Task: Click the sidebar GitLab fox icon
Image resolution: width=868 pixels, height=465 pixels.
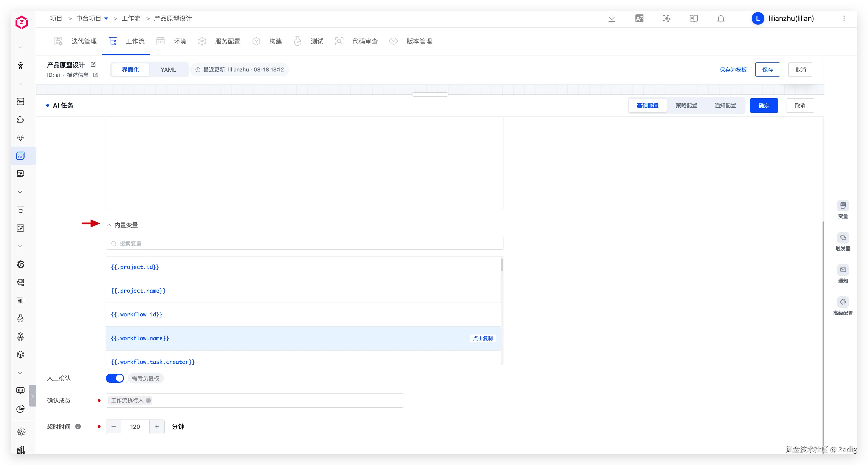Action: pyautogui.click(x=21, y=138)
